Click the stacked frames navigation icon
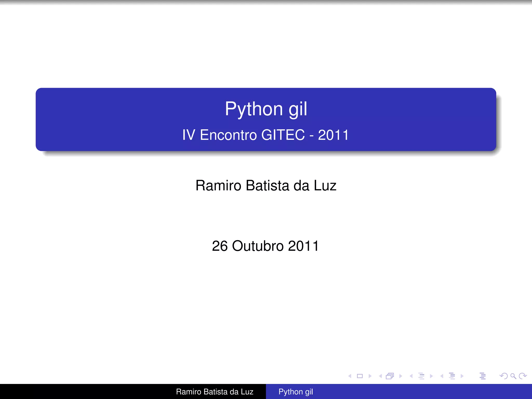Image resolution: width=532 pixels, height=399 pixels. pos(390,376)
